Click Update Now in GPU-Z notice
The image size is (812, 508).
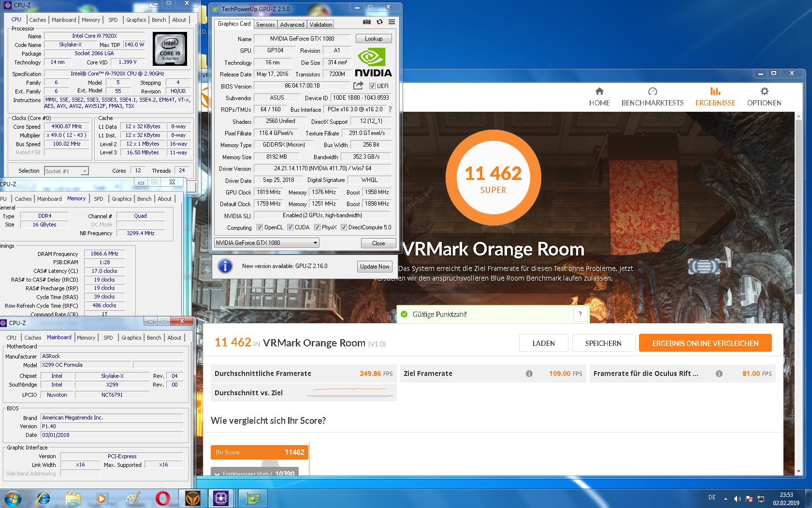tap(375, 267)
